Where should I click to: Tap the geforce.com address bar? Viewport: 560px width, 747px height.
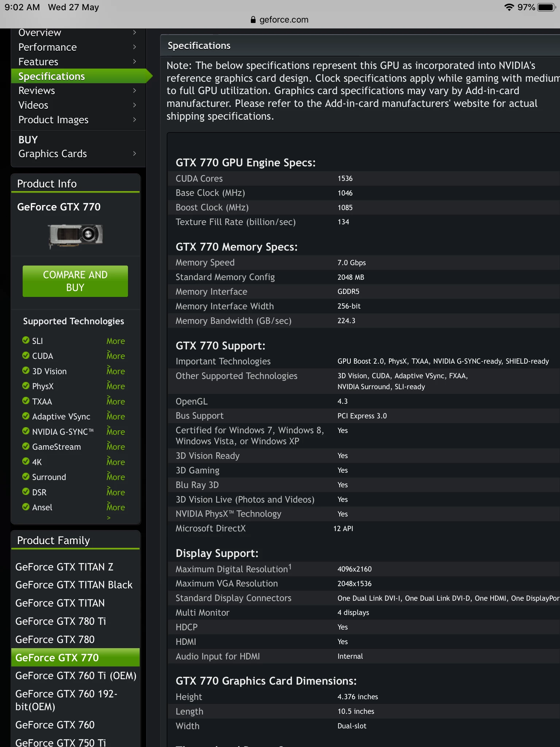pos(280,20)
